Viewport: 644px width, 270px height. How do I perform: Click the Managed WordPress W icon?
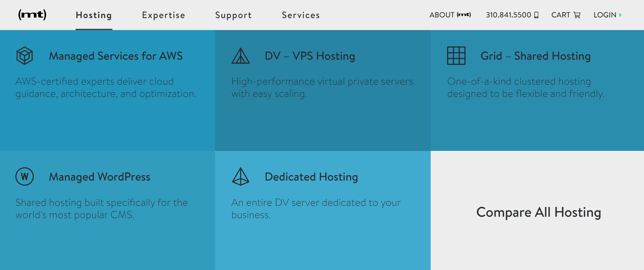(25, 176)
